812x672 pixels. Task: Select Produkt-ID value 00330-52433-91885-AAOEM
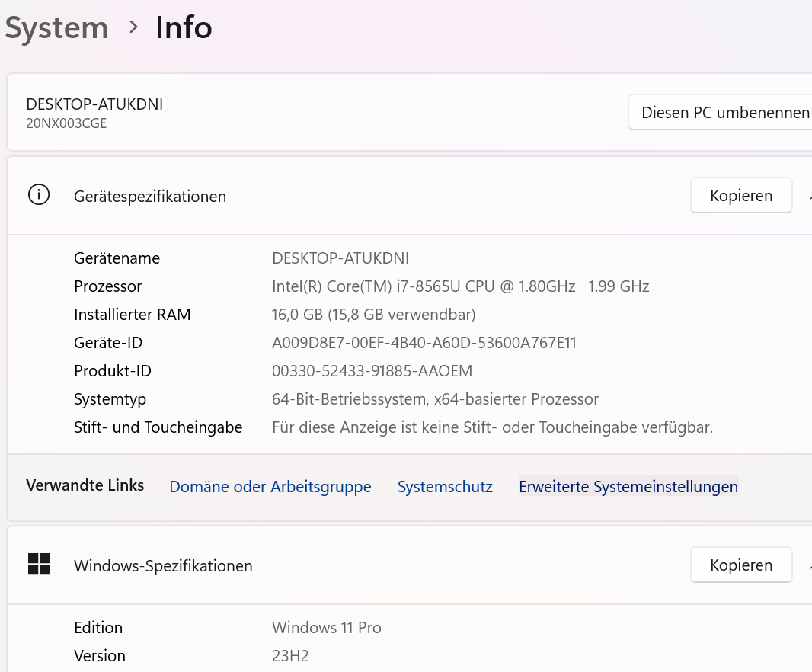tap(372, 371)
